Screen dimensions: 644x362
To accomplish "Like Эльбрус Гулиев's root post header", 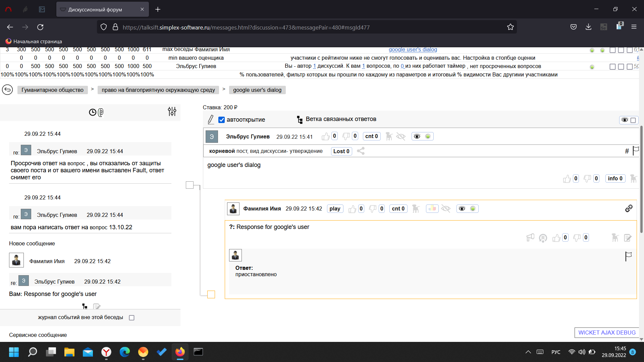I will click(x=325, y=136).
